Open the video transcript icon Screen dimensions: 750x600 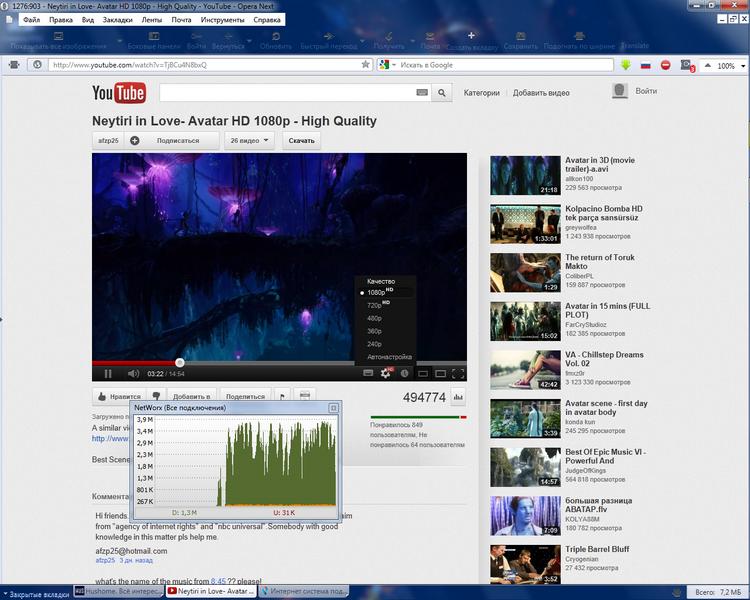pyautogui.click(x=305, y=395)
